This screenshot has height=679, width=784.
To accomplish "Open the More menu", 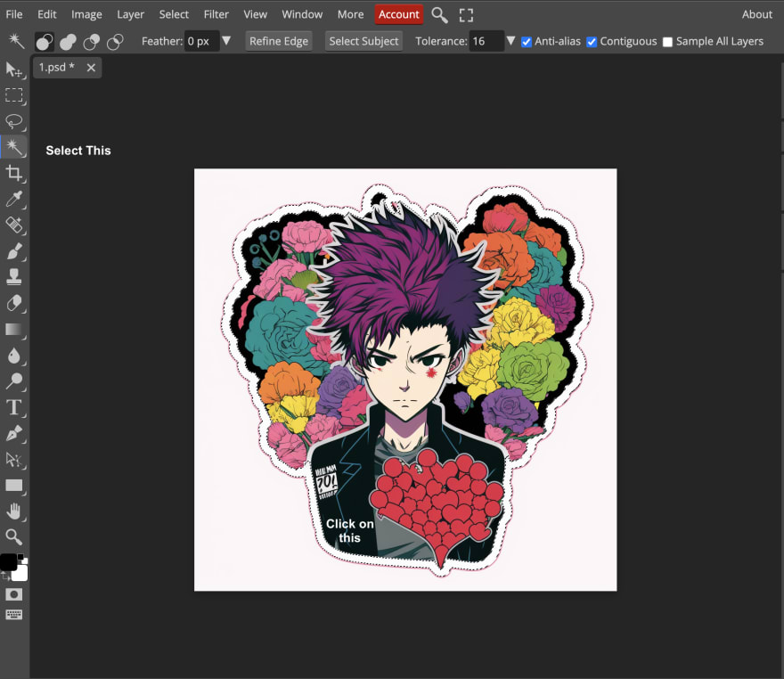I will click(350, 14).
